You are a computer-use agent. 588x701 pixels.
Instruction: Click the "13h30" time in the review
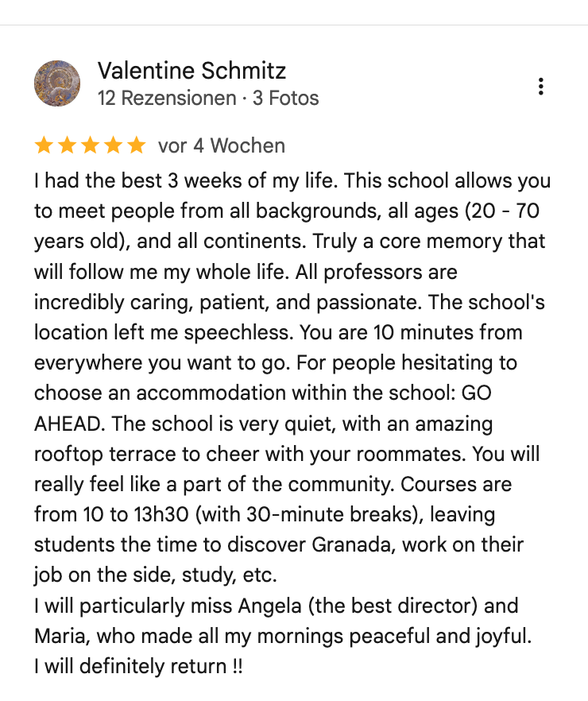pyautogui.click(x=161, y=514)
